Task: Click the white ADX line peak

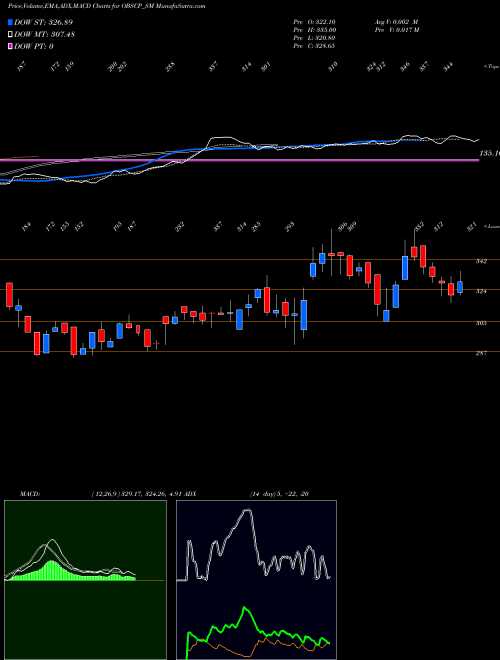Action: 247,510
